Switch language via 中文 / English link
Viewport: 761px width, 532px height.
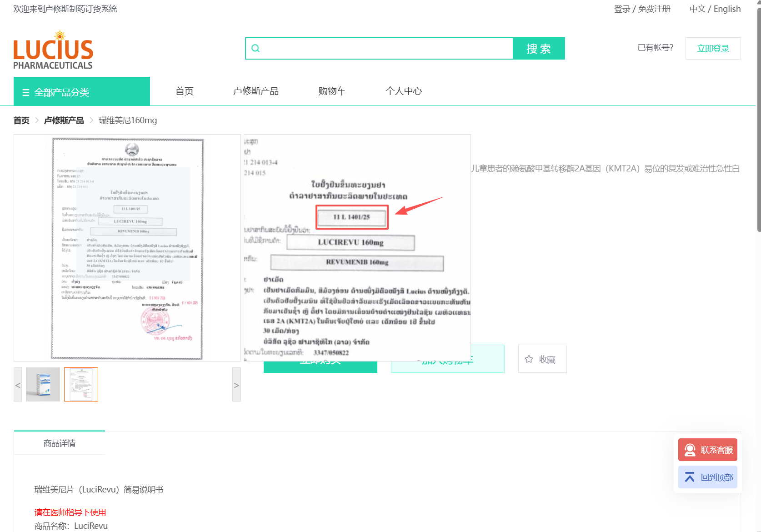(715, 9)
